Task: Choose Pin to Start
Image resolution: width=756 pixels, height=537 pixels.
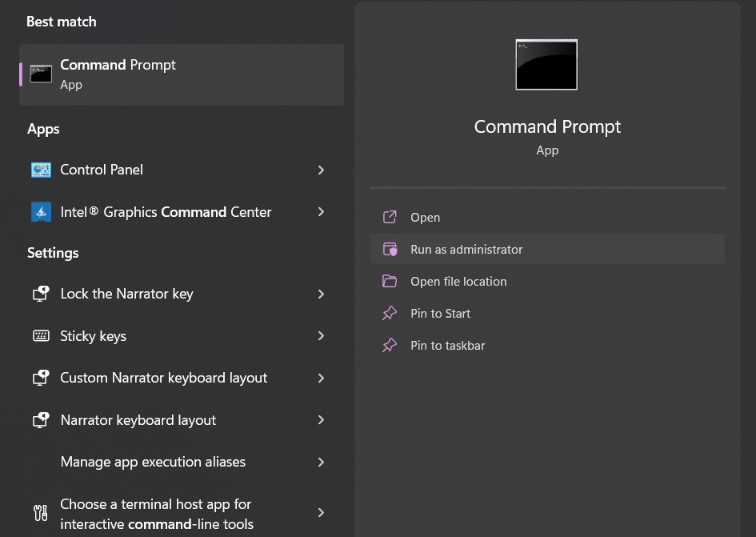Action: point(547,313)
